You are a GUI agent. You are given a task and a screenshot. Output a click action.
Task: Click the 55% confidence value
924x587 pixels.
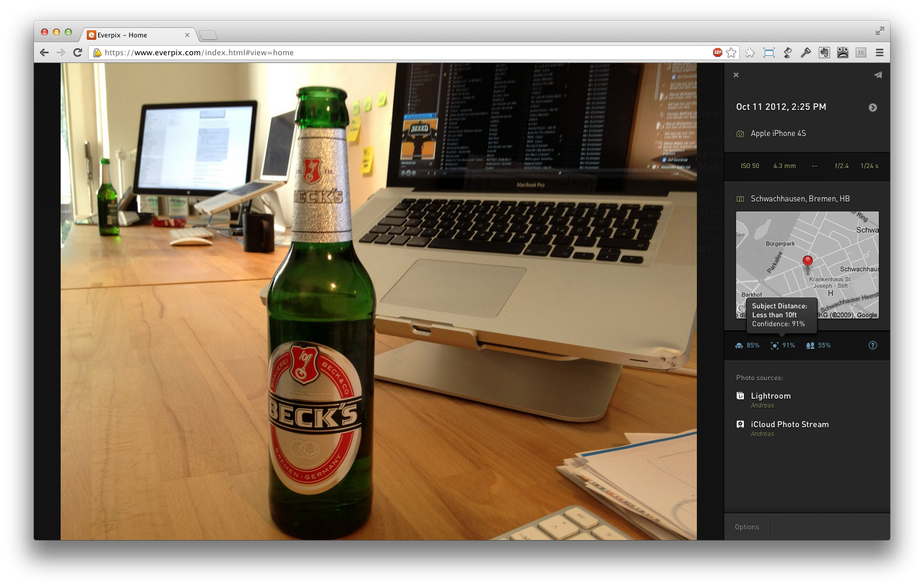coord(824,345)
